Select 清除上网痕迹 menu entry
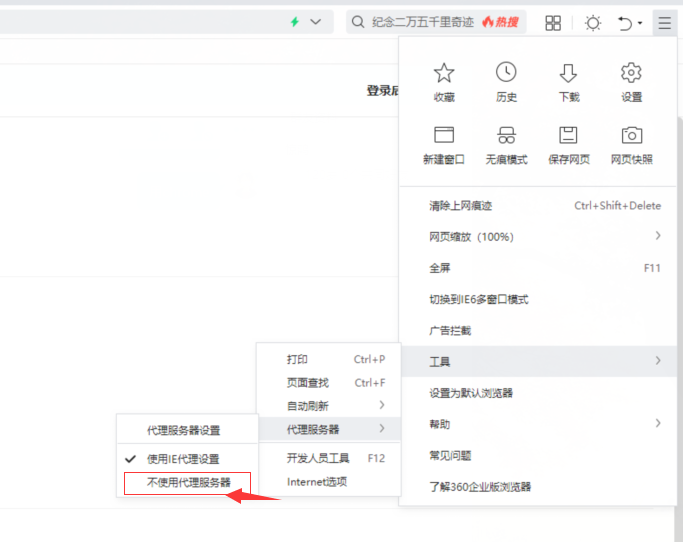This screenshot has height=542, width=683. 538,206
